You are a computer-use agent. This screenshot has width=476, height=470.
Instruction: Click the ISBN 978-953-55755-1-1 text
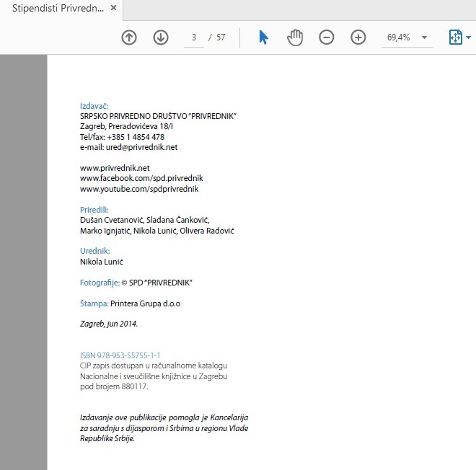coord(120,355)
